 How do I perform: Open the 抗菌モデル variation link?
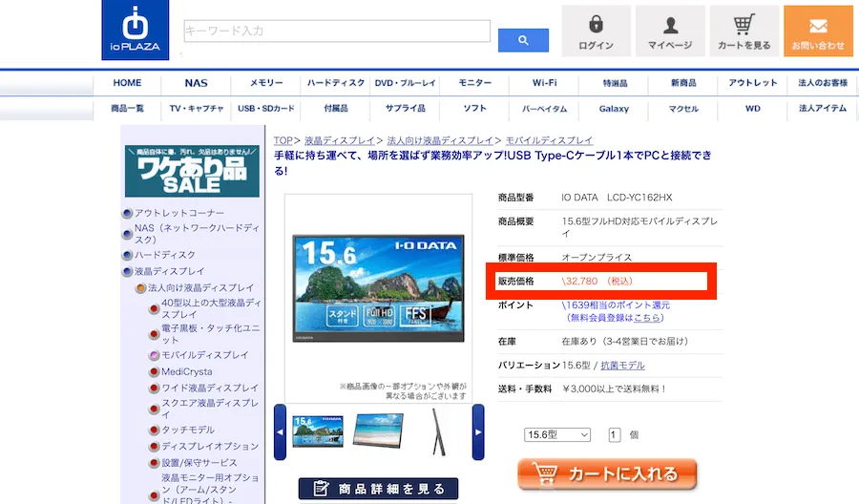point(623,366)
